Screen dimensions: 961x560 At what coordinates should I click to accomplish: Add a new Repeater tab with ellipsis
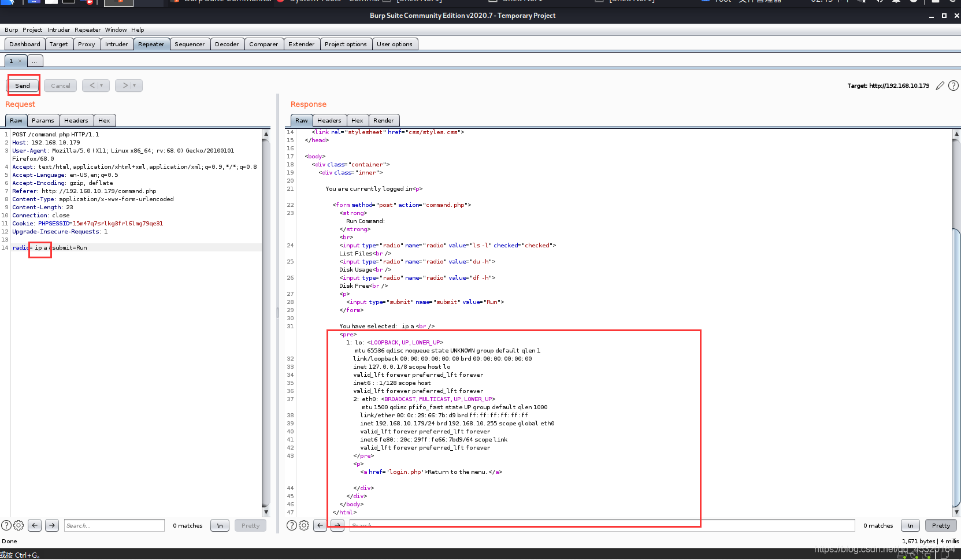pos(35,61)
